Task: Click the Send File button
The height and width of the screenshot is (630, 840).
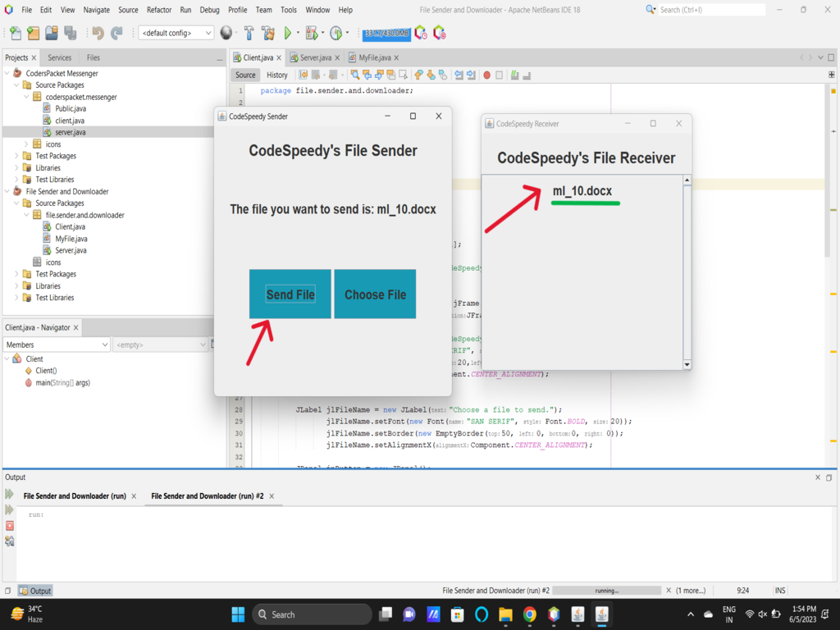Action: [290, 294]
